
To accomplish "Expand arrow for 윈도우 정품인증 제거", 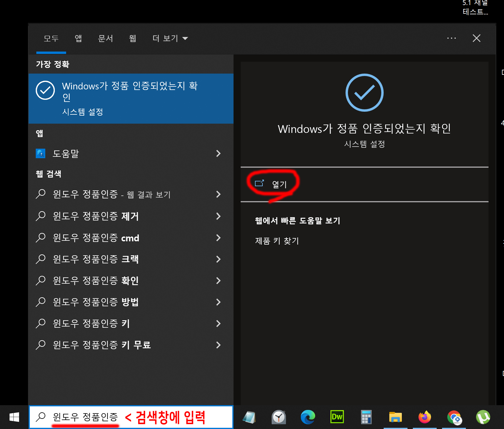I will (218, 216).
